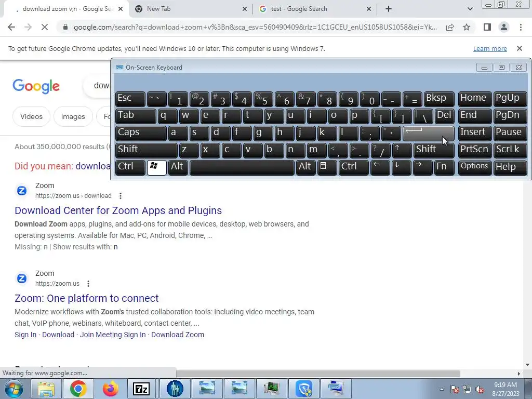Close the test - Google Search tab
The width and height of the screenshot is (532, 399).
(x=369, y=9)
